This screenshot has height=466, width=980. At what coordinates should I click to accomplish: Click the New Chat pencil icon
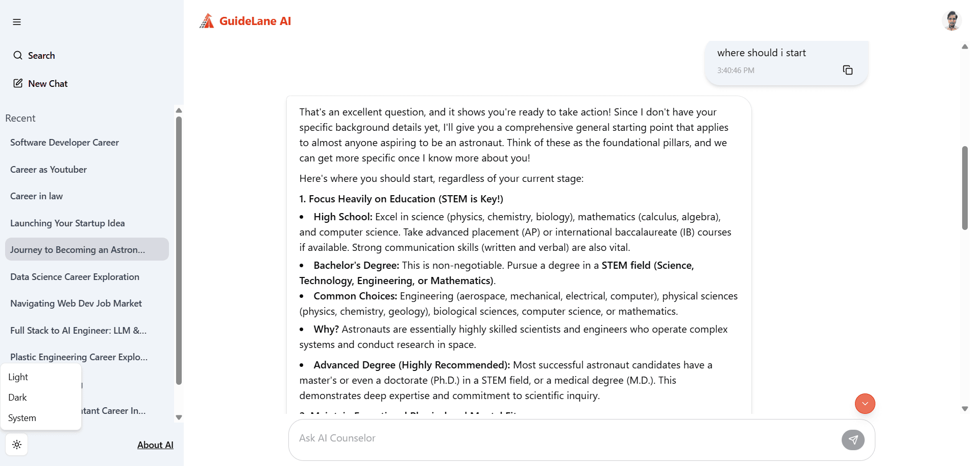(x=18, y=83)
